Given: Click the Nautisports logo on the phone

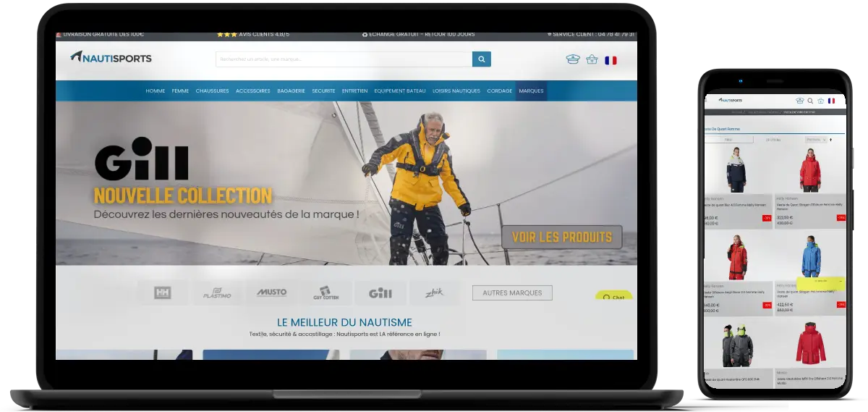Looking at the screenshot, I should (731, 101).
